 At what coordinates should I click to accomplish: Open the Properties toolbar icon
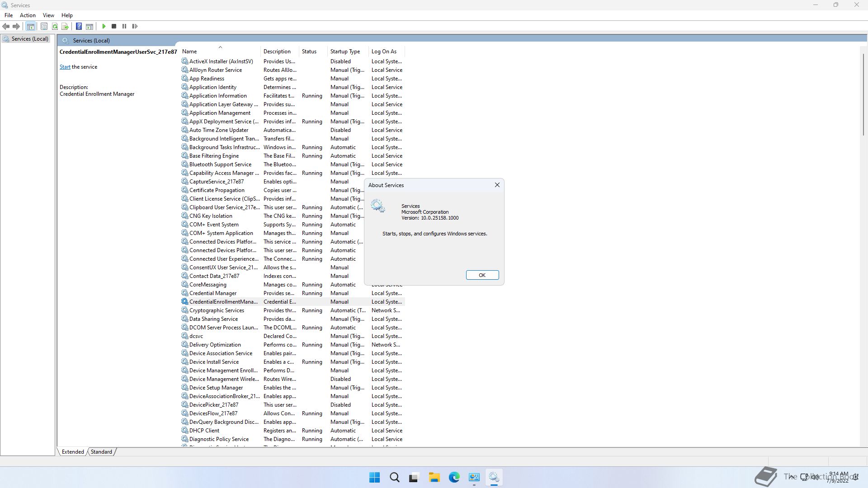pos(44,26)
